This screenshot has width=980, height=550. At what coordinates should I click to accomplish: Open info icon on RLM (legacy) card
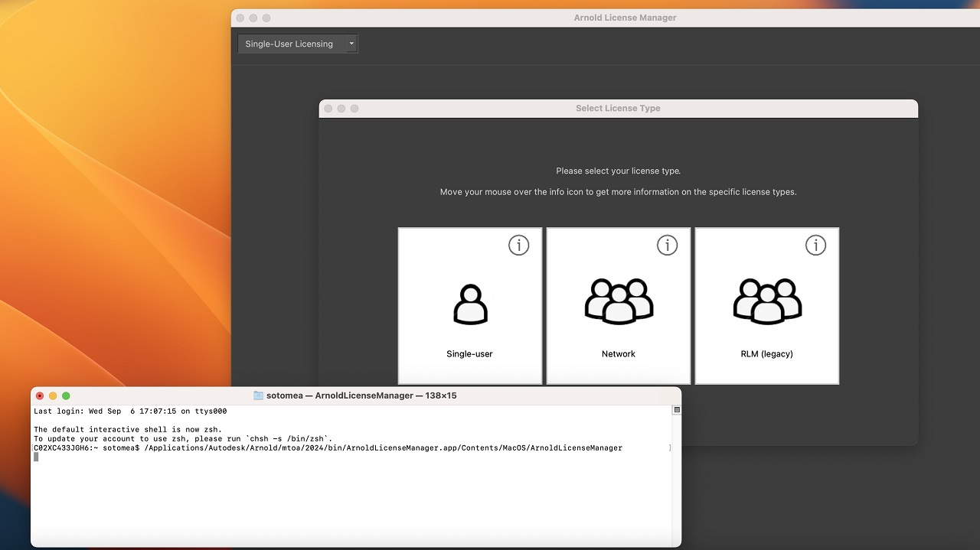[816, 246]
